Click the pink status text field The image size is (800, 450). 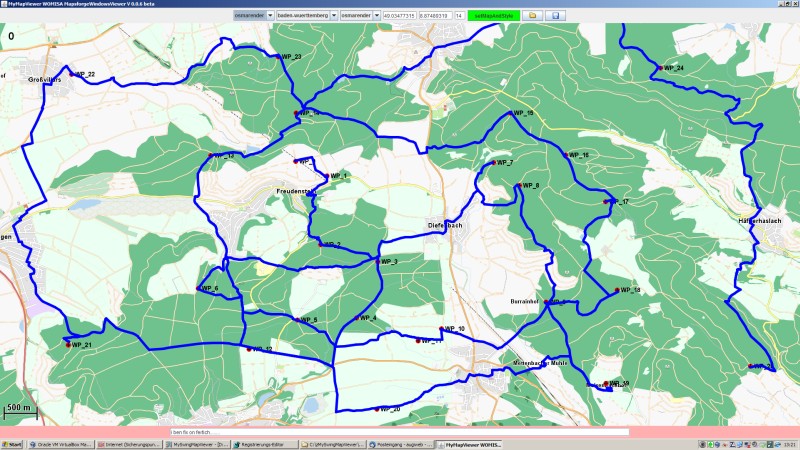coord(400,431)
